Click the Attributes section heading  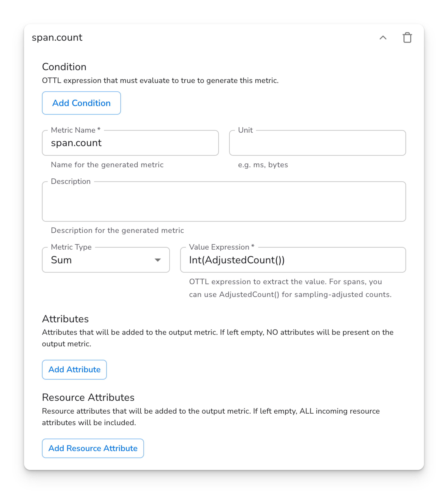tap(65, 319)
